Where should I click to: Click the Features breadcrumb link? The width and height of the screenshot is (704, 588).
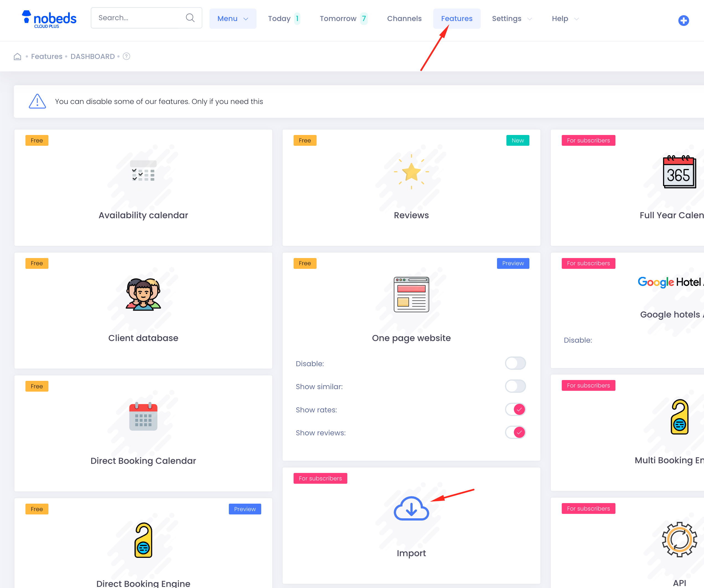pos(46,57)
